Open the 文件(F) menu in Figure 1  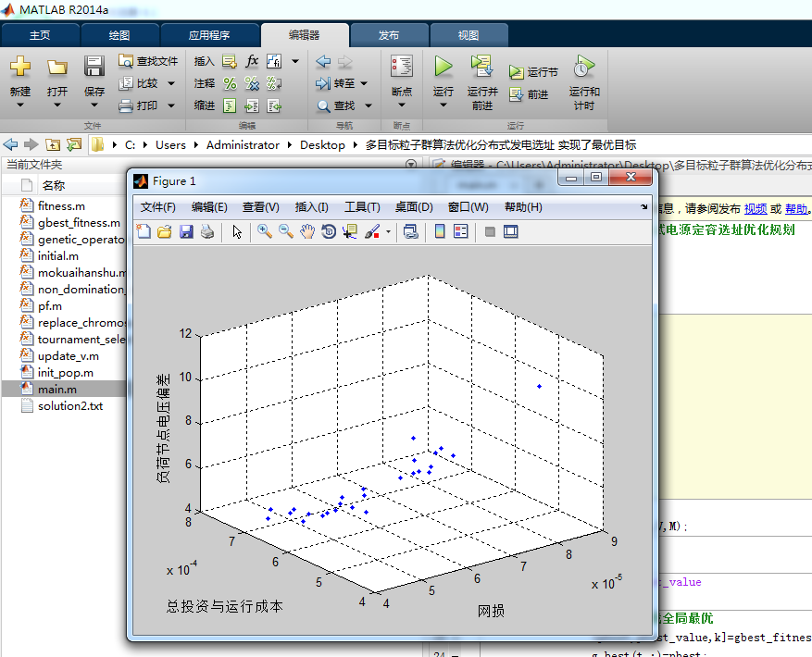pyautogui.click(x=158, y=207)
